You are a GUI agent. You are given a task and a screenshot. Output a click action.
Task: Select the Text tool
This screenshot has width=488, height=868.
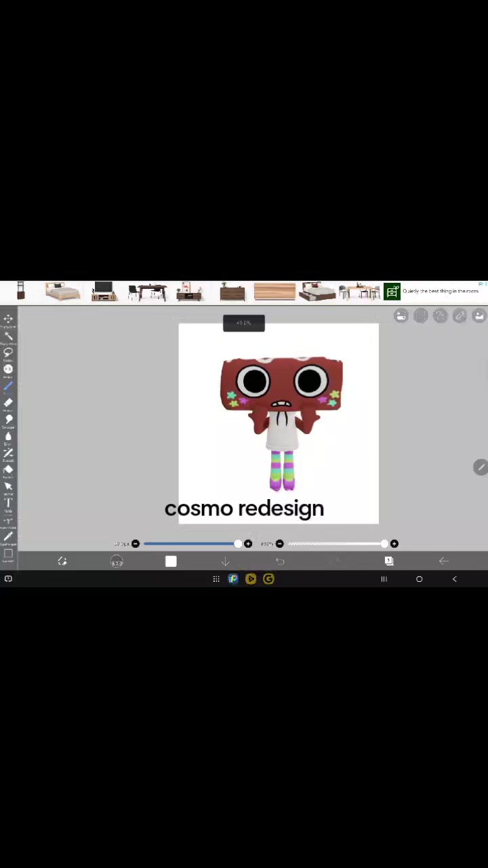pos(8,502)
